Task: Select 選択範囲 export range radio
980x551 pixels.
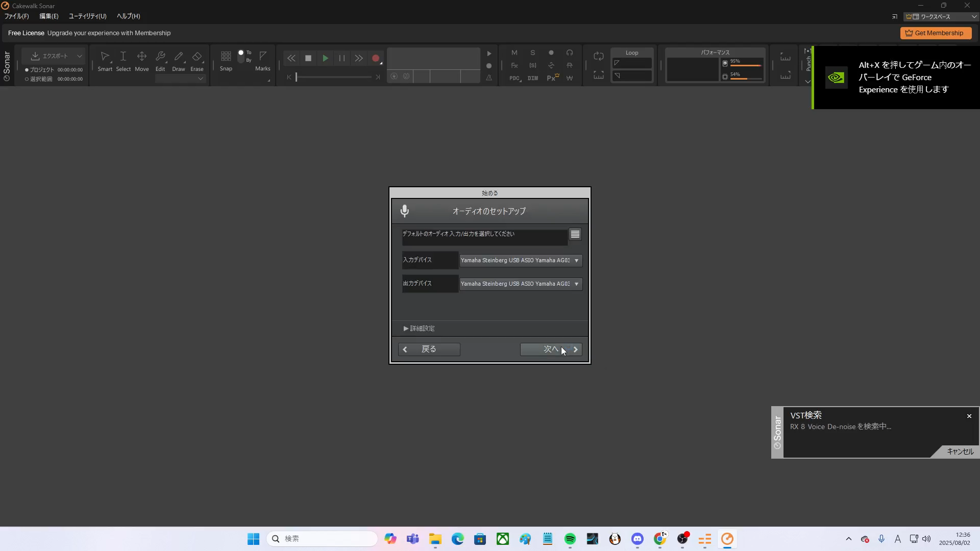Action: coord(27,79)
